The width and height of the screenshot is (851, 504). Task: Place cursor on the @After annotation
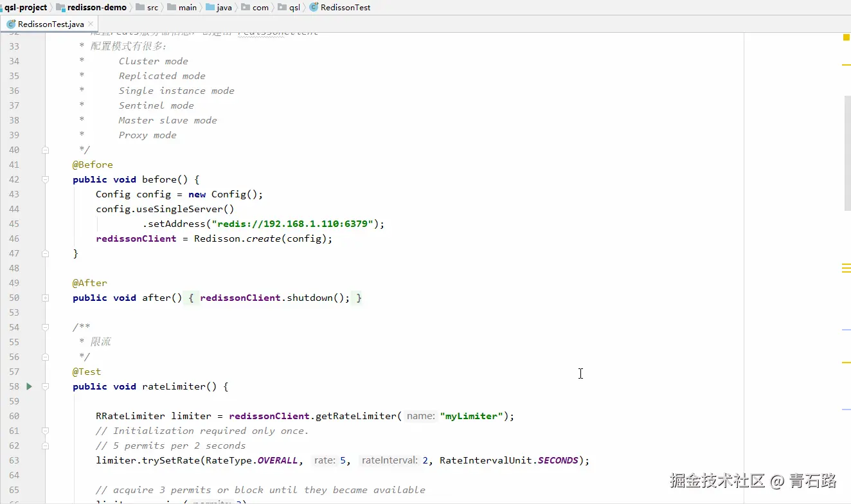90,283
